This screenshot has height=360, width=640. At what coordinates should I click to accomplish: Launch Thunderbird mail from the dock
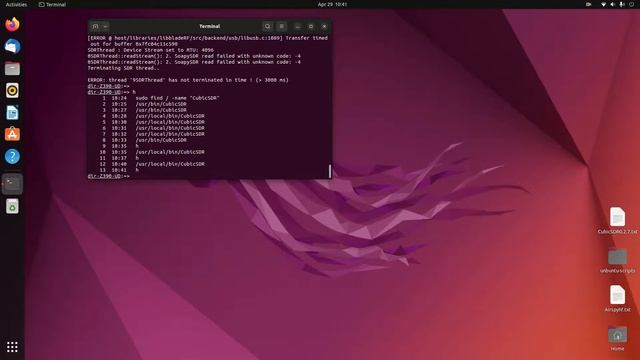pyautogui.click(x=12, y=47)
